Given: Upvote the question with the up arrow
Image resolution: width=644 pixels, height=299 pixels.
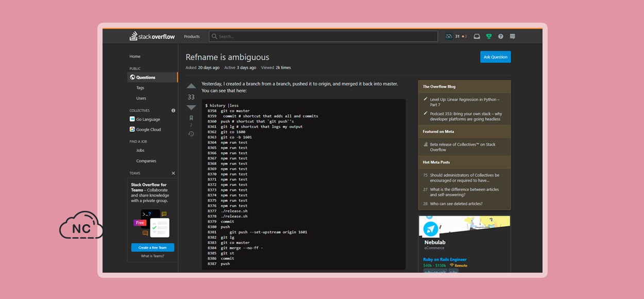Looking at the screenshot, I should click(191, 86).
